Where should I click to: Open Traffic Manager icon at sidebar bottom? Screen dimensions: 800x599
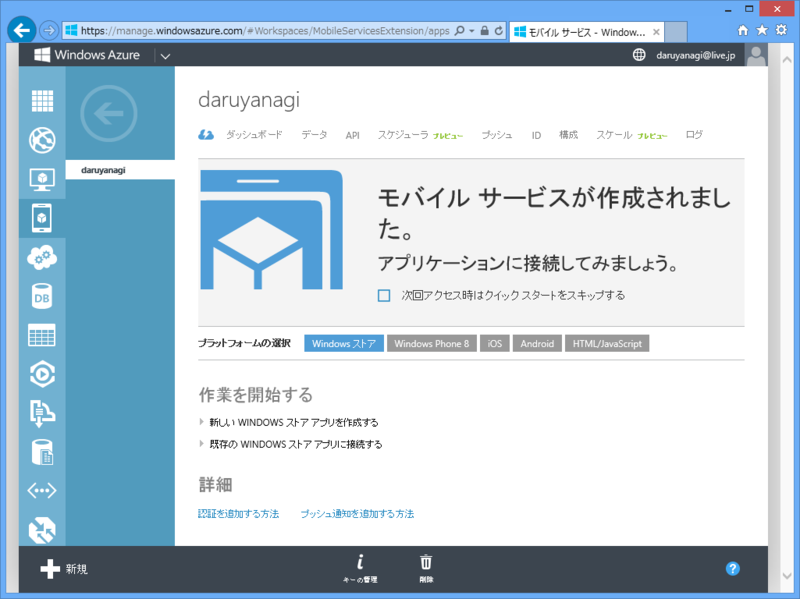(x=42, y=530)
